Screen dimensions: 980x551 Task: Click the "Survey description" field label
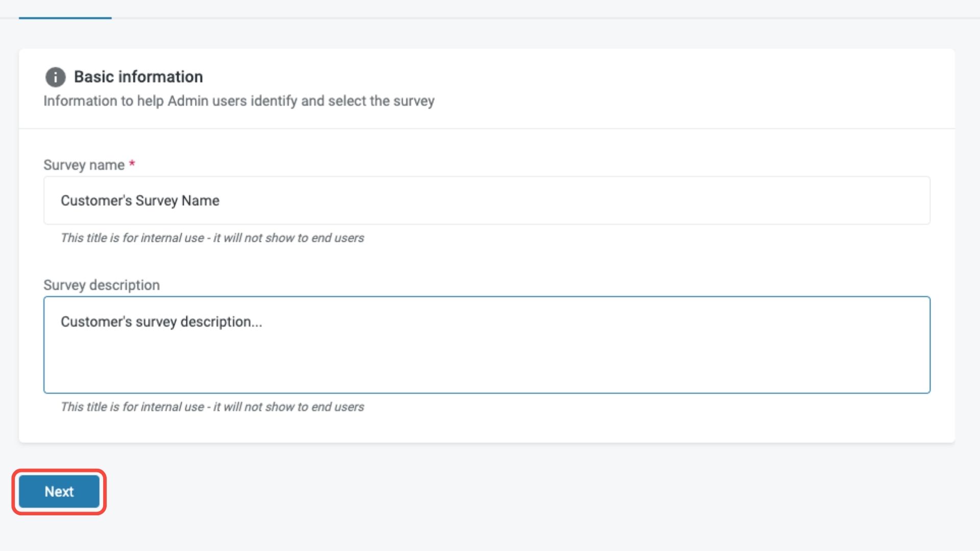coord(101,285)
